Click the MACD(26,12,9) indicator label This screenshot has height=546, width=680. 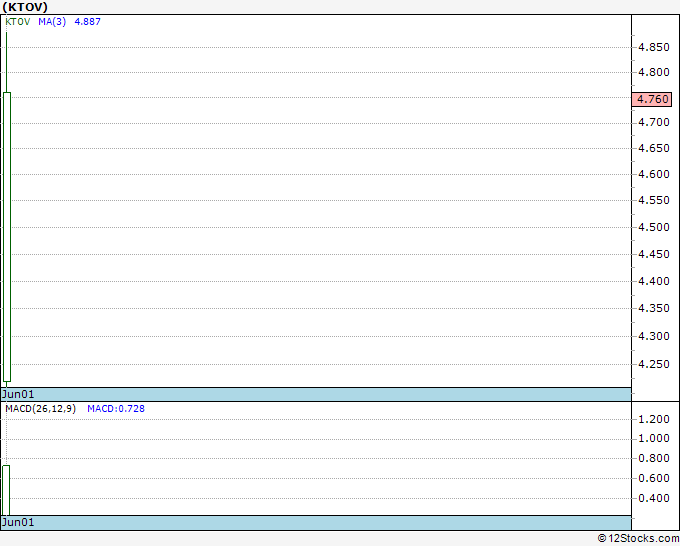40,409
